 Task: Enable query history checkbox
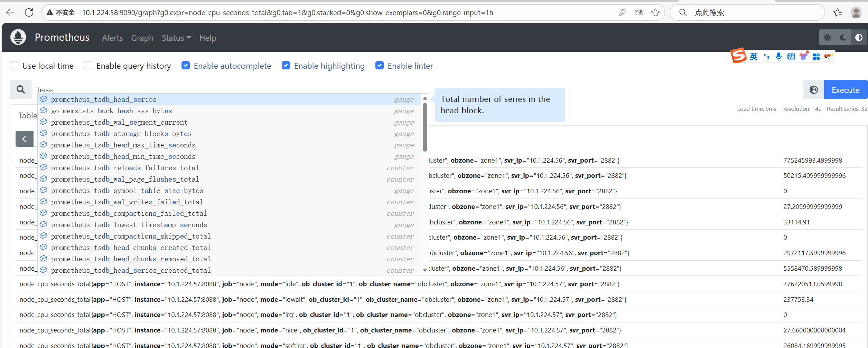point(88,66)
